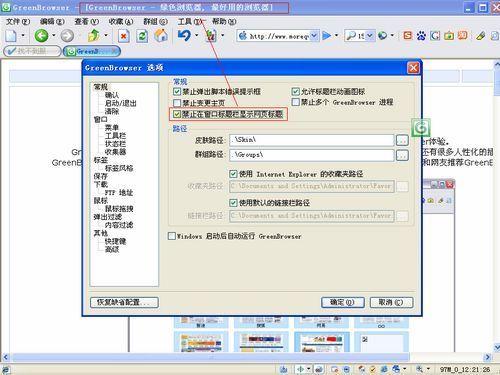The height and width of the screenshot is (375, 500).
Task: Open the search box dropdown
Action: [x=370, y=36]
